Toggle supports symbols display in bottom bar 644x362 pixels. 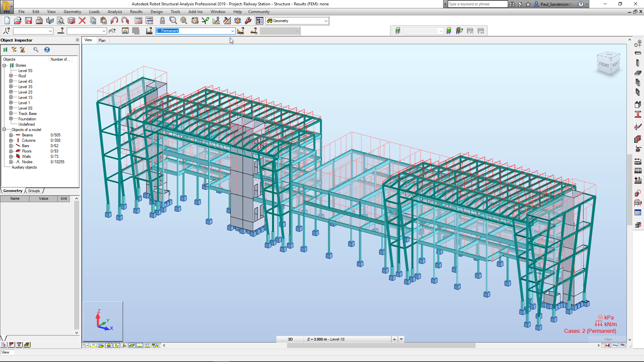click(x=109, y=345)
